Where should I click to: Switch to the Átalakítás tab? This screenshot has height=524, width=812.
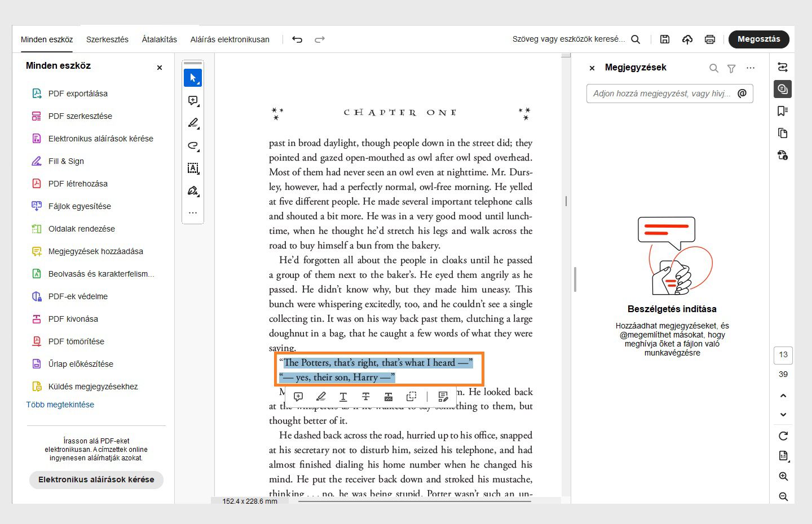tap(160, 39)
